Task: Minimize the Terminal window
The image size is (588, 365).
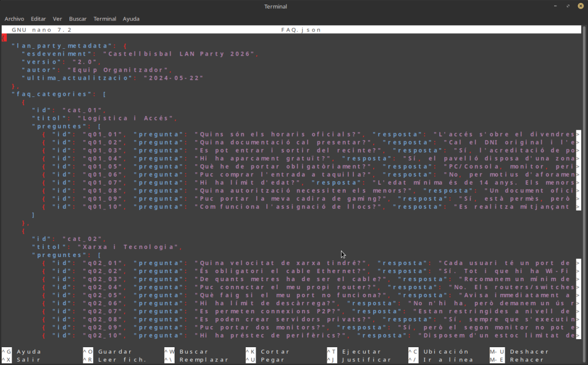Action: 556,6
